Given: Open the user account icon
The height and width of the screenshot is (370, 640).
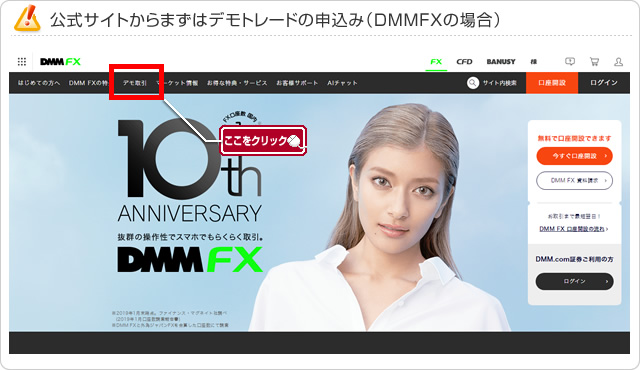Looking at the screenshot, I should click(x=618, y=62).
